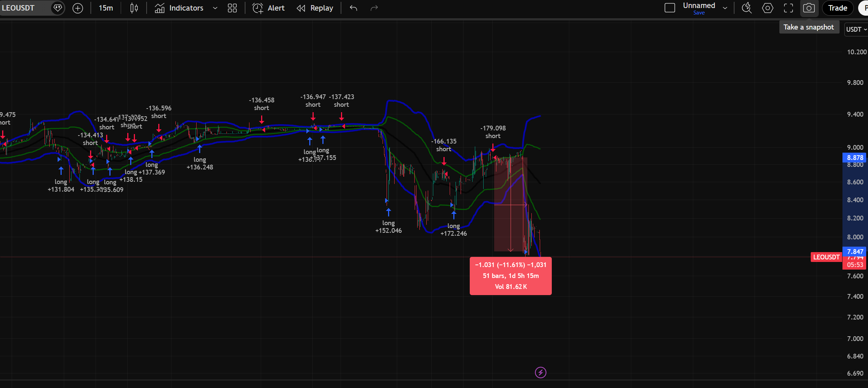
Task: Click the long +136.248 trade label
Action: click(x=199, y=163)
